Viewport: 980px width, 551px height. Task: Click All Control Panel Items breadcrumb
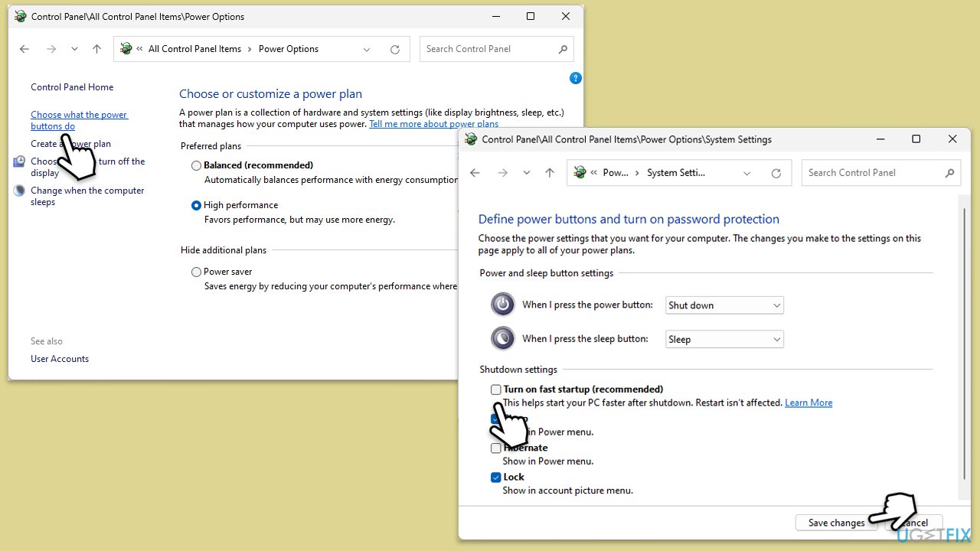194,49
